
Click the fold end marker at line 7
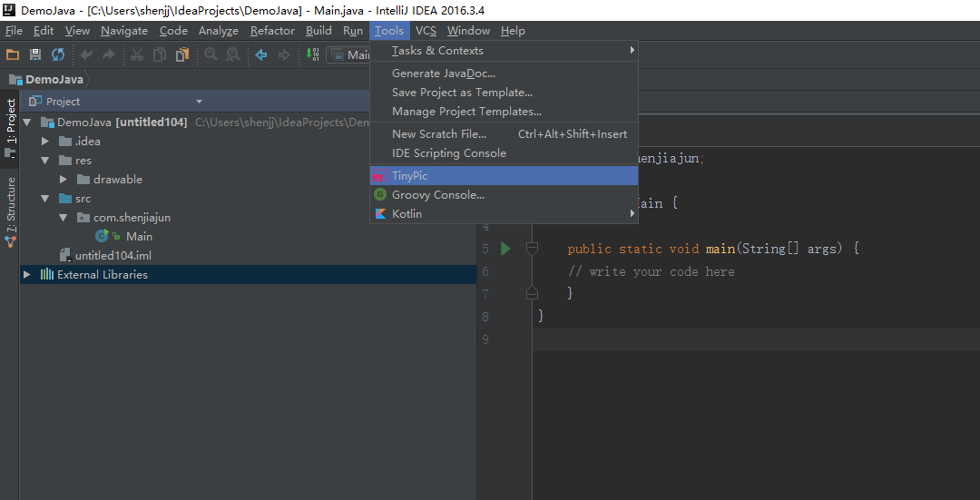click(532, 292)
